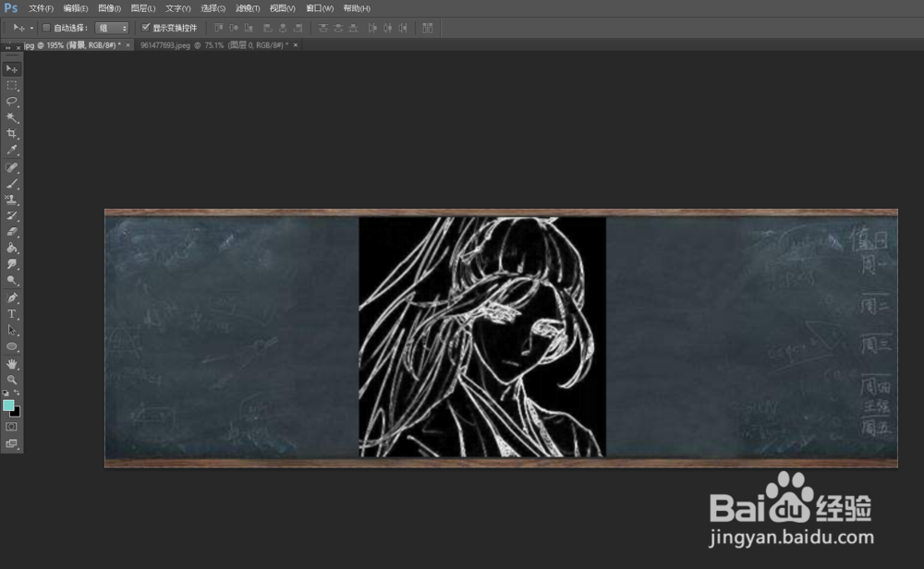This screenshot has width=924, height=569.
Task: Select the Magic Wand tool
Action: click(x=12, y=118)
